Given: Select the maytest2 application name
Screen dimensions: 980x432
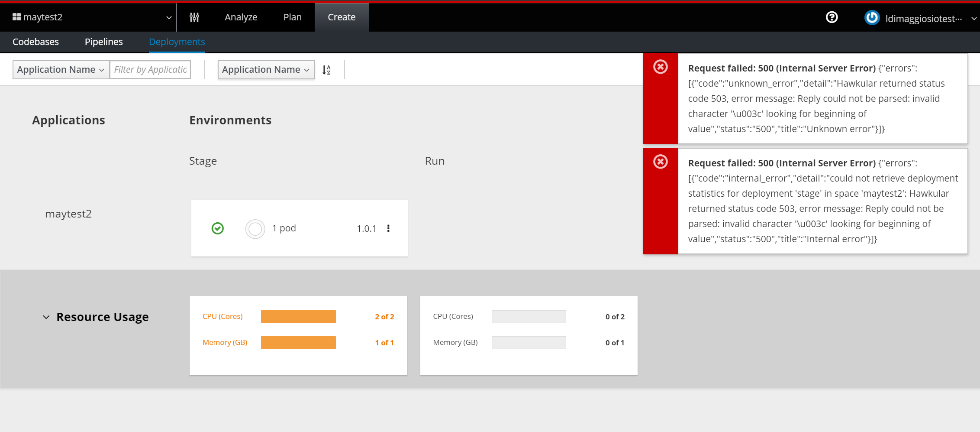Looking at the screenshot, I should coord(68,213).
